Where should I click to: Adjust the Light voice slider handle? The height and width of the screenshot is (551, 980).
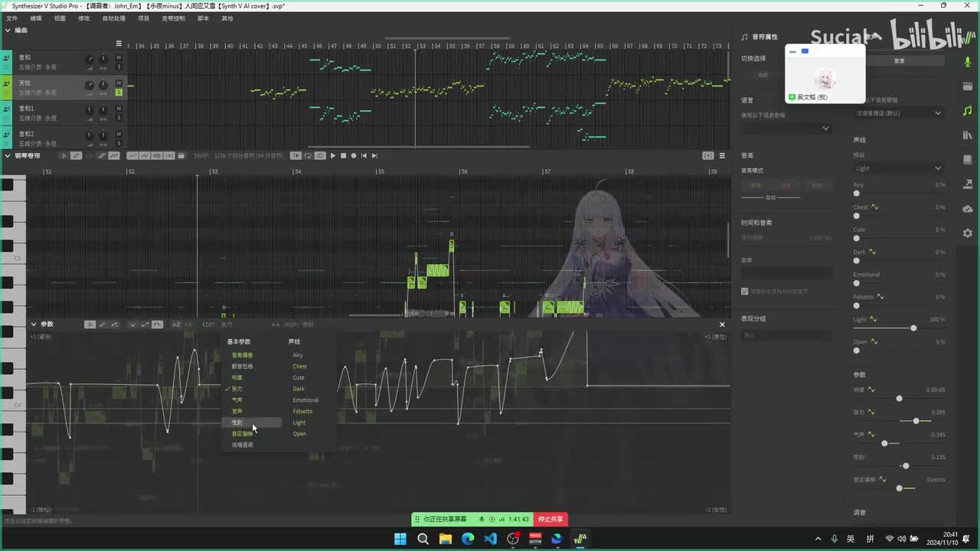[x=913, y=328]
